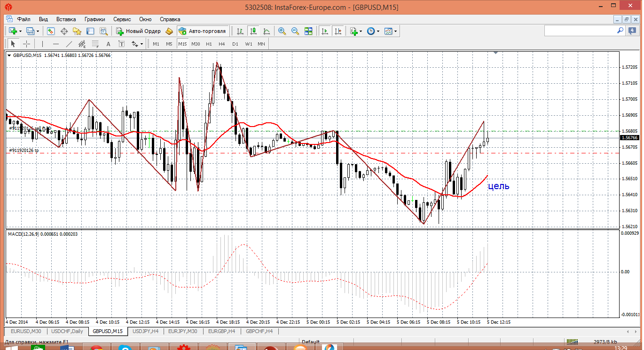Screen dimensions: 644x350
Task: Switch to the USDJPY,H4 chart tab
Action: [146, 331]
